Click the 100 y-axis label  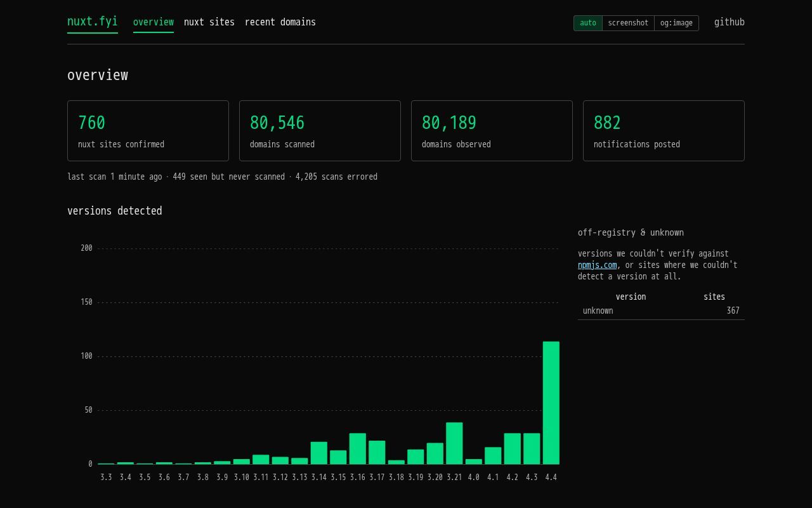[x=86, y=356]
